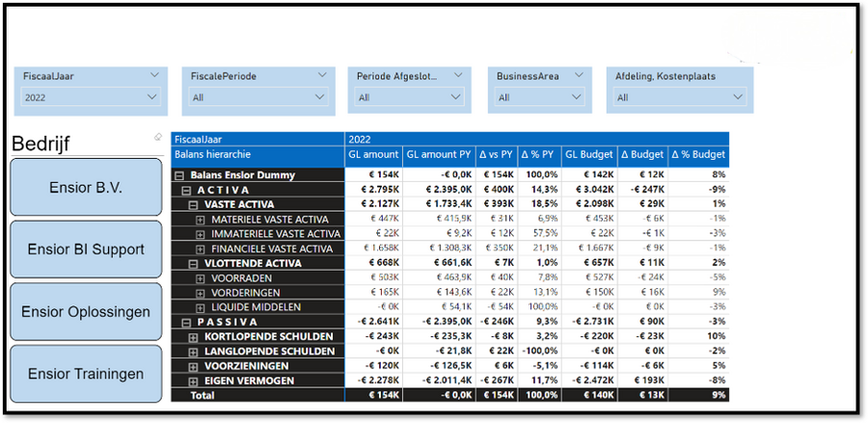Expand MATERIELE VASTE ACTIVA row
The width and height of the screenshot is (868, 423).
pos(201,220)
